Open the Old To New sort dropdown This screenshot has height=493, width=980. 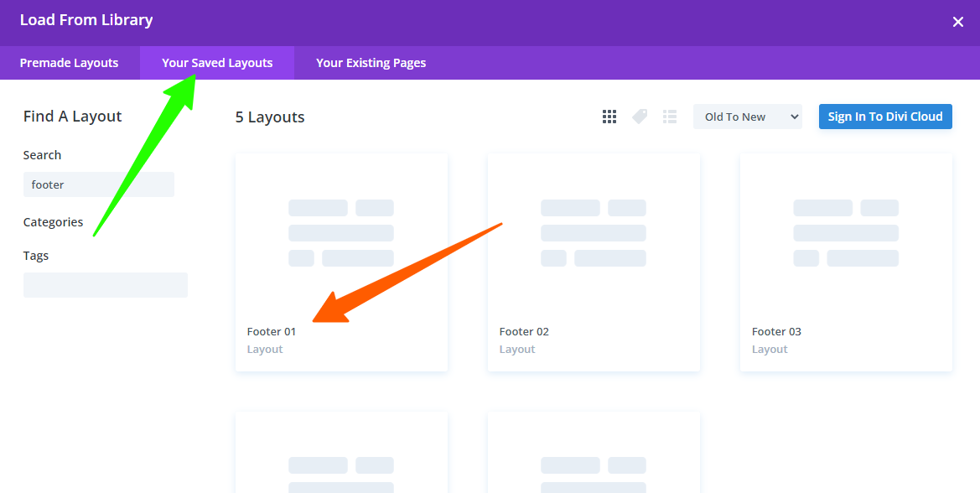747,117
